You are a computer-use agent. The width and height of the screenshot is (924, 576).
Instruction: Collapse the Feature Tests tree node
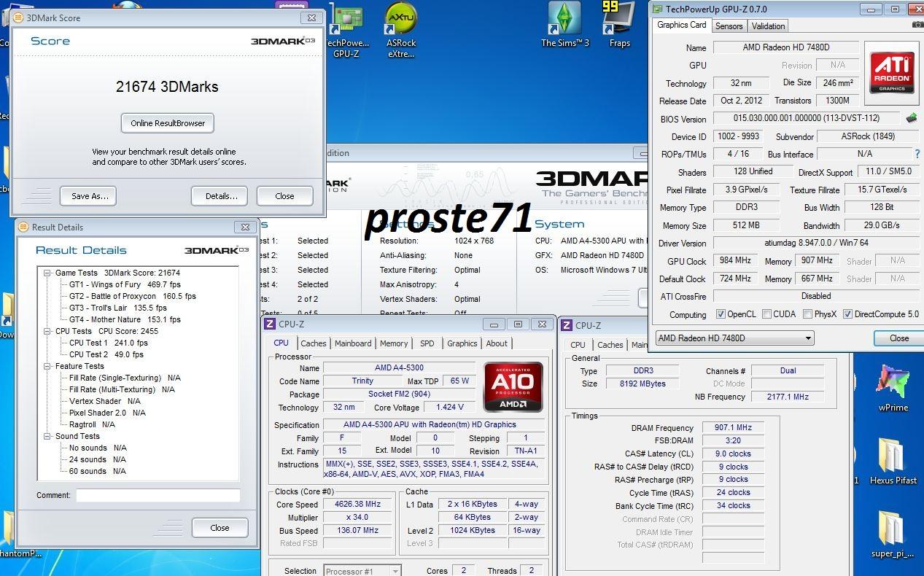click(x=48, y=366)
